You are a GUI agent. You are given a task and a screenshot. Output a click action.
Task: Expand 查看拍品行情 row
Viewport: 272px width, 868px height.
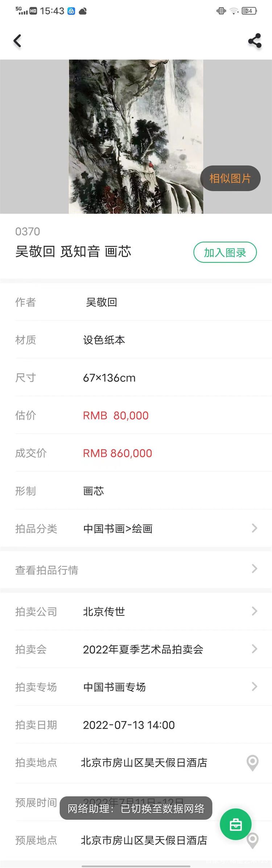pyautogui.click(x=136, y=570)
